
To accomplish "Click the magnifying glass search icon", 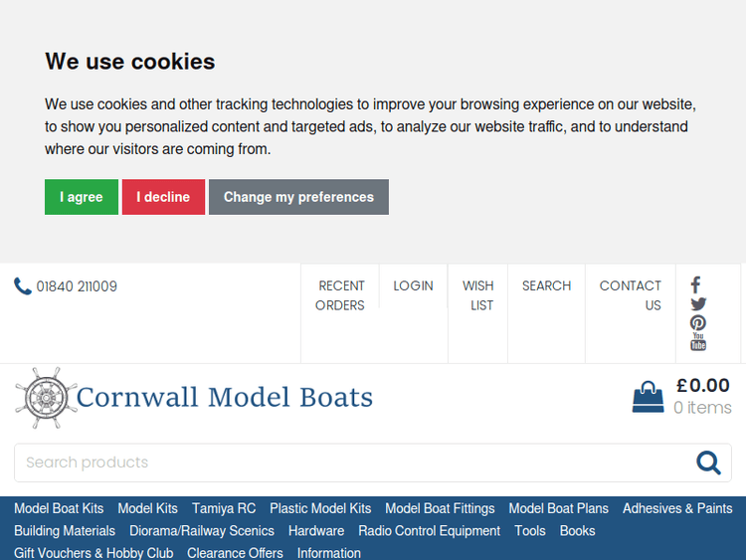I will pyautogui.click(x=708, y=463).
